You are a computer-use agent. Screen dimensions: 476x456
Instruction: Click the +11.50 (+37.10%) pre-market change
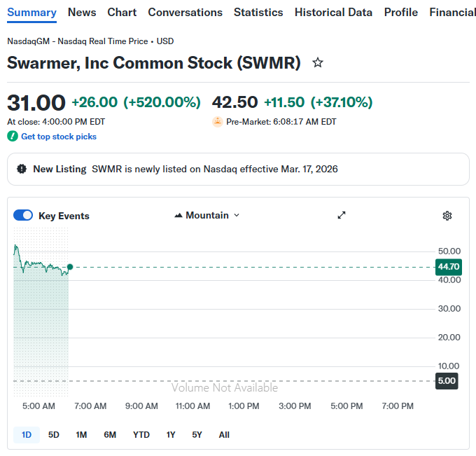click(318, 102)
